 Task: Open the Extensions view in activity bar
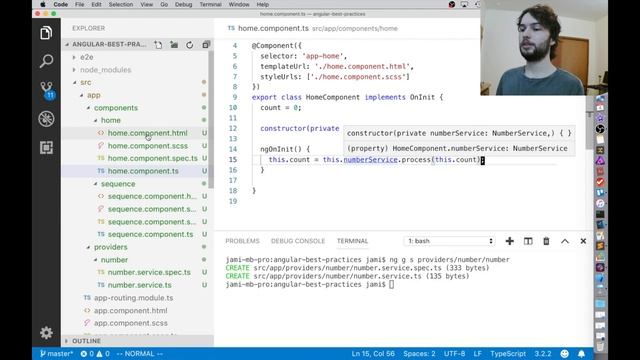(x=46, y=147)
